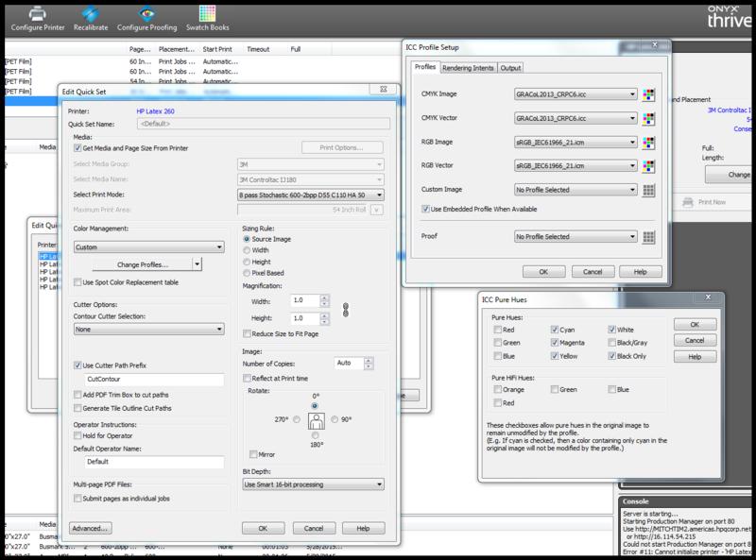Click OK in ICC Pure Hues dialog

click(695, 324)
